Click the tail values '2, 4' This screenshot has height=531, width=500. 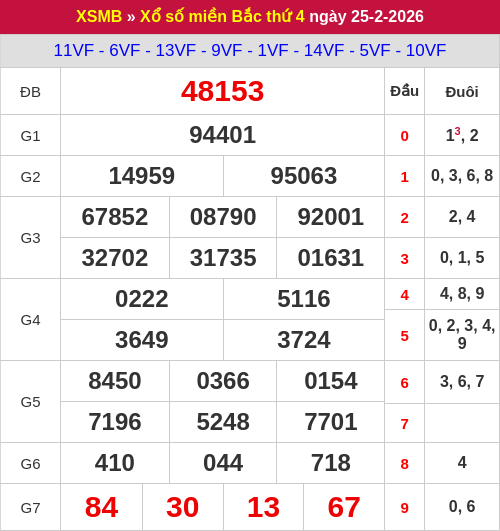pyautogui.click(x=462, y=216)
